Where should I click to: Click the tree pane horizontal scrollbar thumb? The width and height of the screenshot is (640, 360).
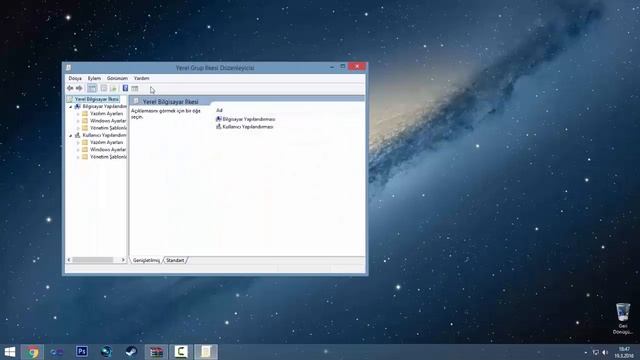click(x=93, y=260)
